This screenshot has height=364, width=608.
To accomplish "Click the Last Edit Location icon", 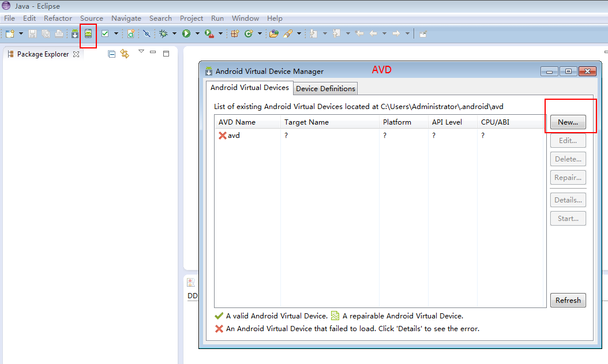I will pyautogui.click(x=359, y=33).
